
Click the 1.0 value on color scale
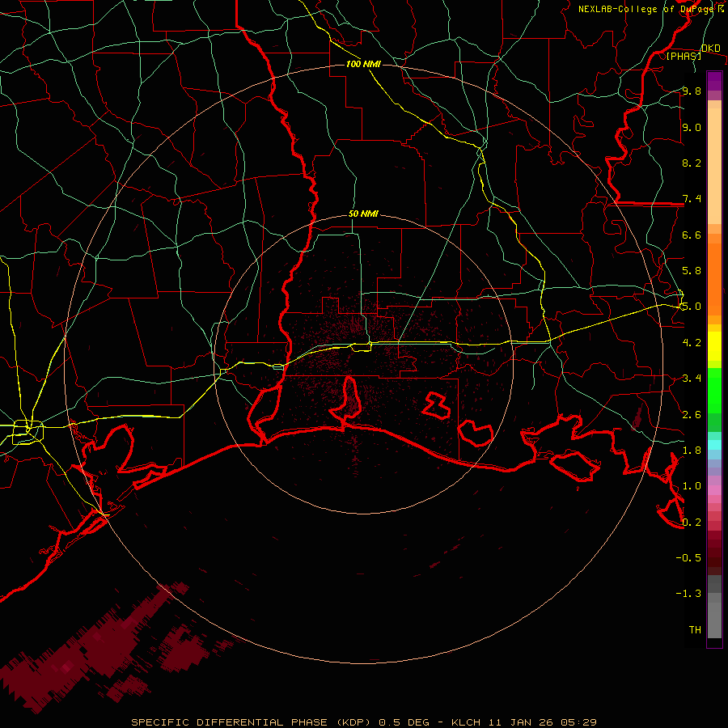pyautogui.click(x=692, y=486)
